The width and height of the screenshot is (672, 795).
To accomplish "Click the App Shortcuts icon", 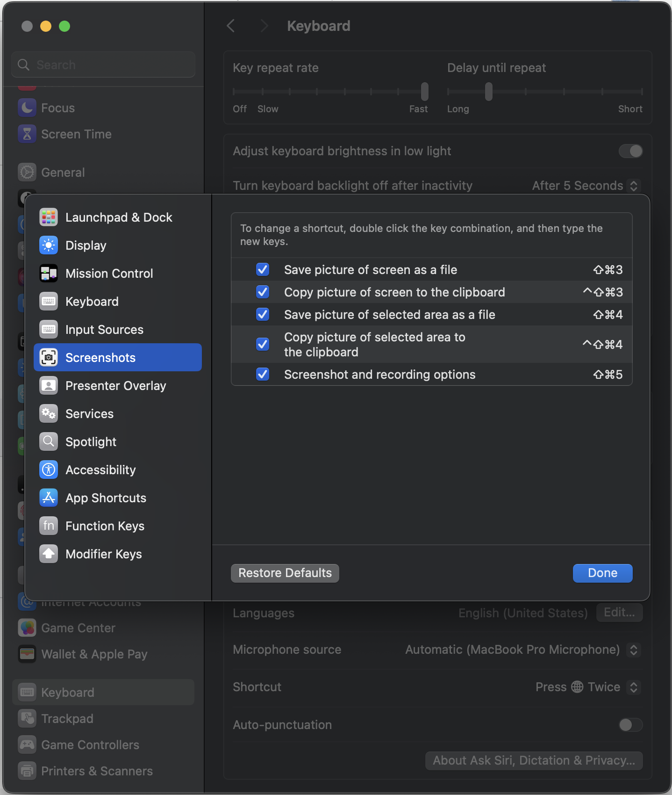I will pos(49,498).
